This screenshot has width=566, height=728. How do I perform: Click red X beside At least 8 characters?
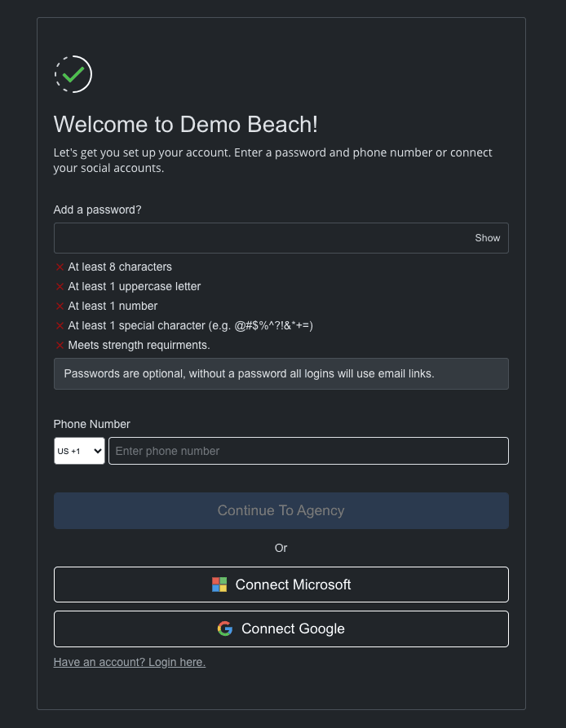point(60,267)
